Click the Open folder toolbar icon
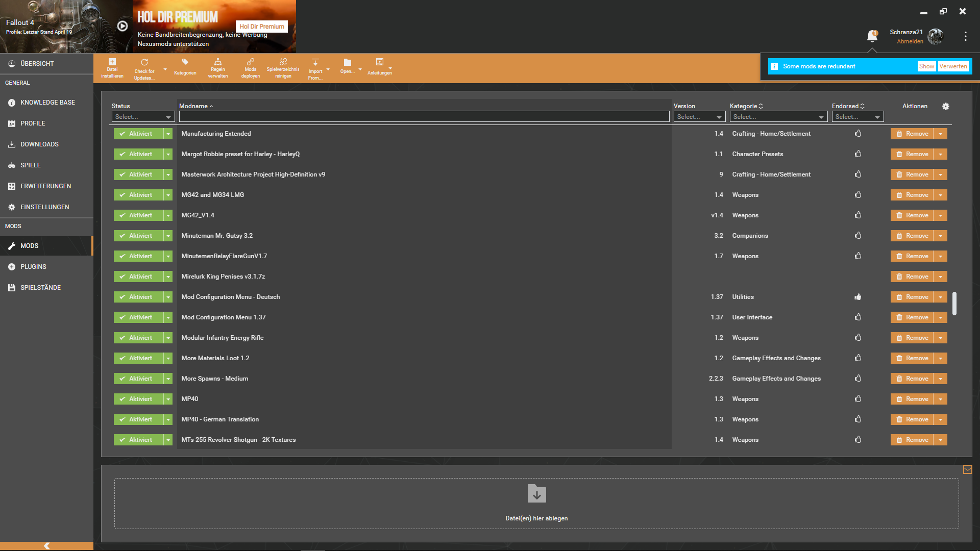The height and width of the screenshot is (551, 980). tap(348, 66)
